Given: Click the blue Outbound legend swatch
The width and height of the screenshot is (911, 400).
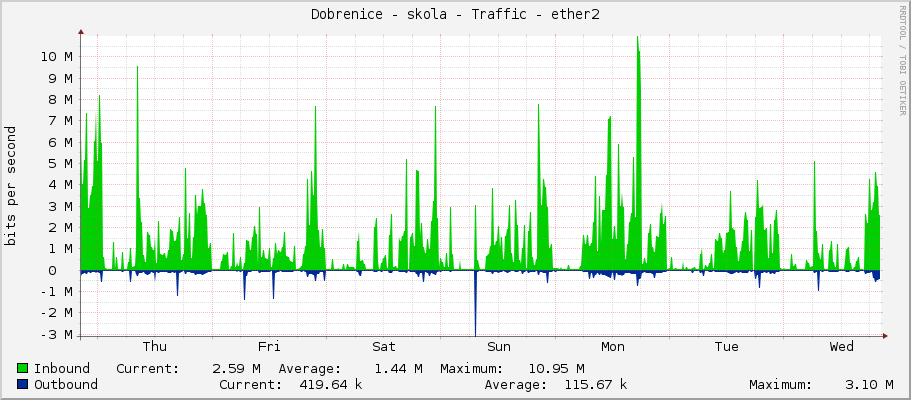Looking at the screenshot, I should 23,384.
